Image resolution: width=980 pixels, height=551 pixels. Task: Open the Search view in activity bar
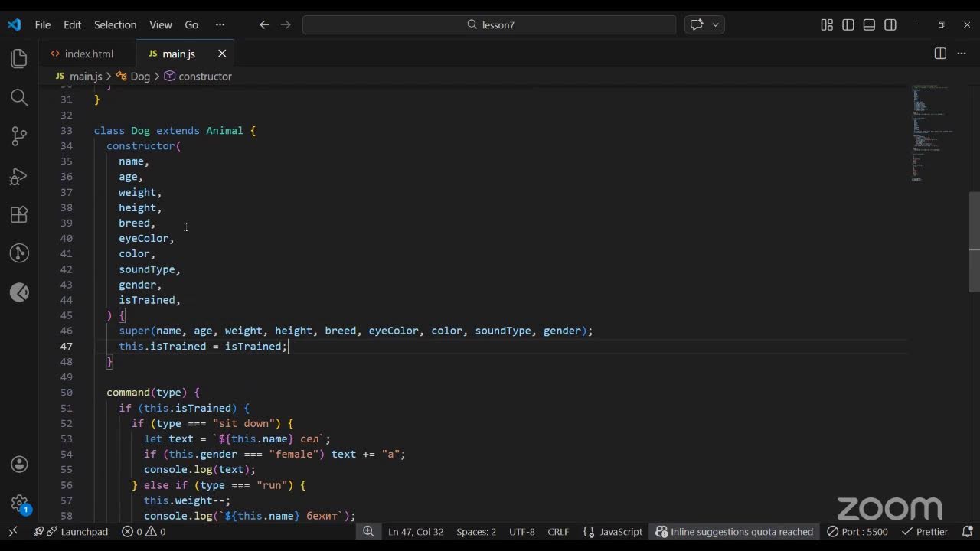click(x=19, y=97)
